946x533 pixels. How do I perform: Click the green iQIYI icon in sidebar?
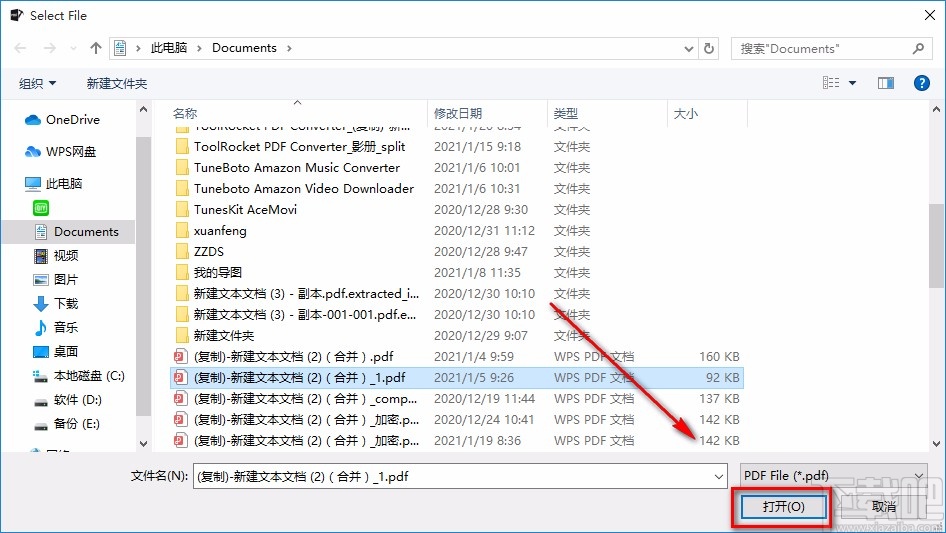41,208
